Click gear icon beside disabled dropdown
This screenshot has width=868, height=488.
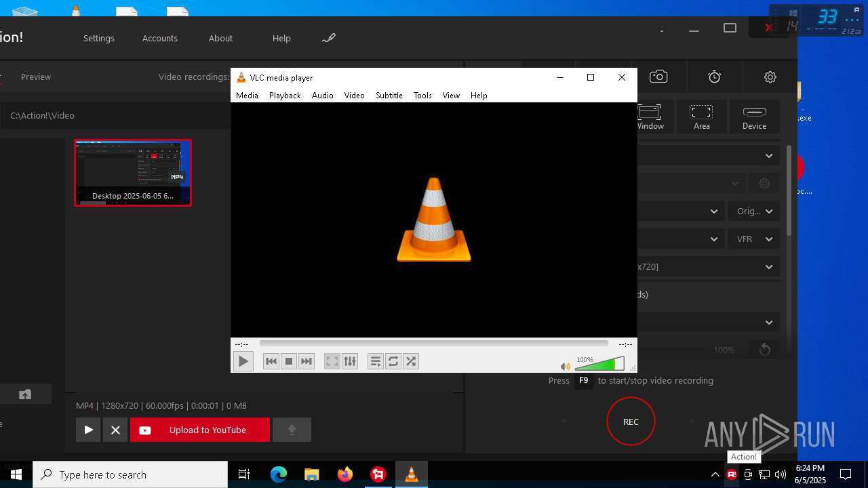[764, 183]
